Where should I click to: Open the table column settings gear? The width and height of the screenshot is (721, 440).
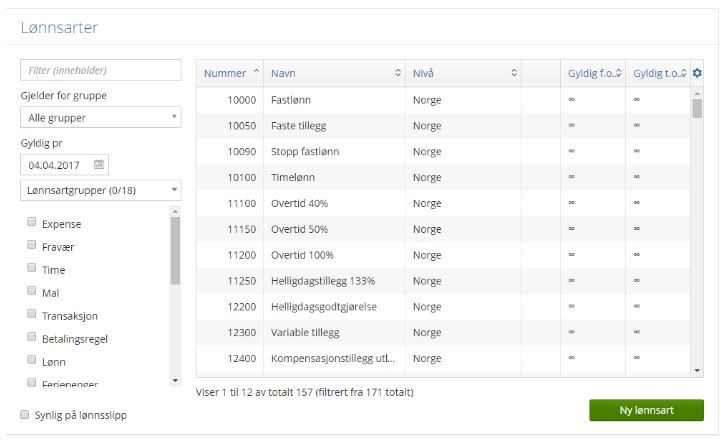pos(697,73)
